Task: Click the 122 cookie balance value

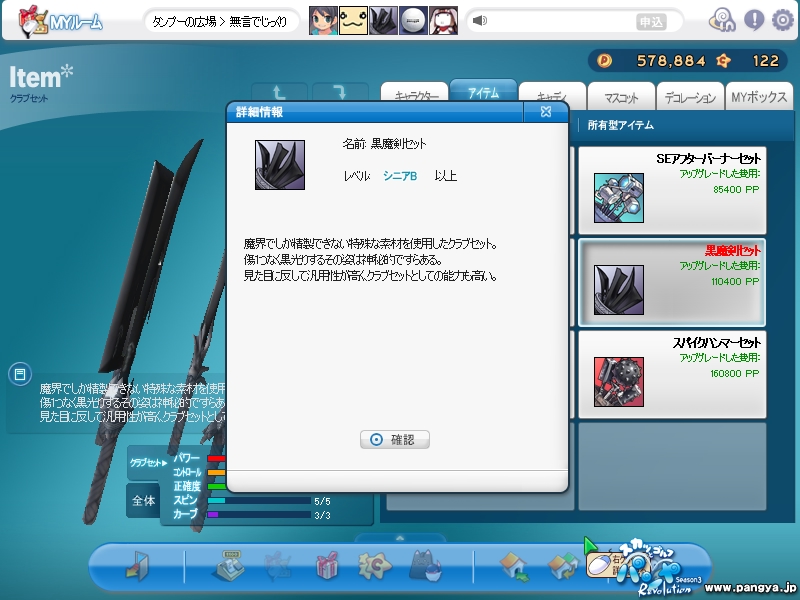Action: [x=765, y=61]
